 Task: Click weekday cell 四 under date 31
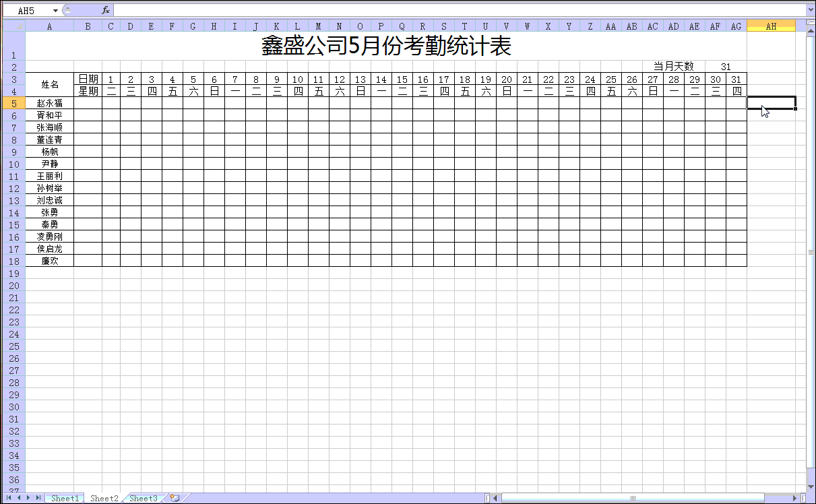point(736,91)
